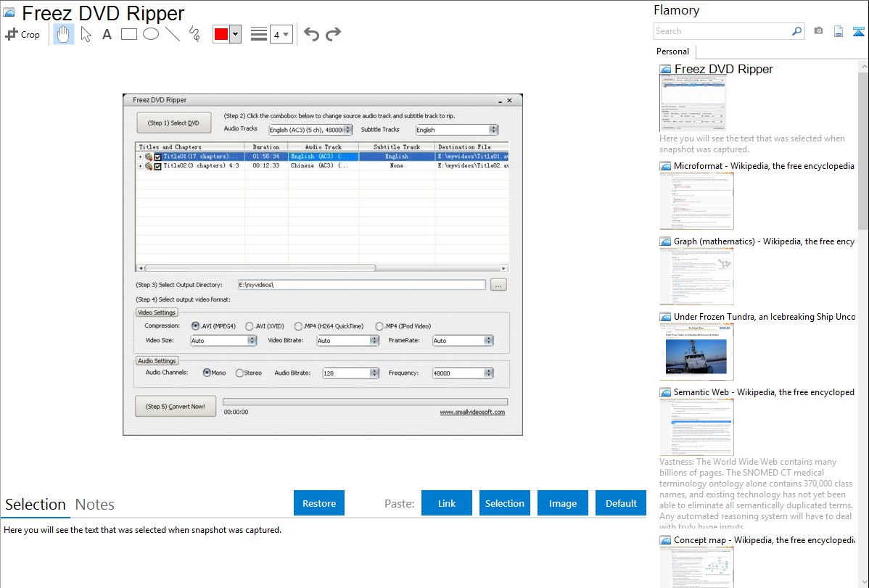Click the Graph (mathematics) snapshot's small icon
Image resolution: width=869 pixels, height=588 pixels.
tap(665, 241)
